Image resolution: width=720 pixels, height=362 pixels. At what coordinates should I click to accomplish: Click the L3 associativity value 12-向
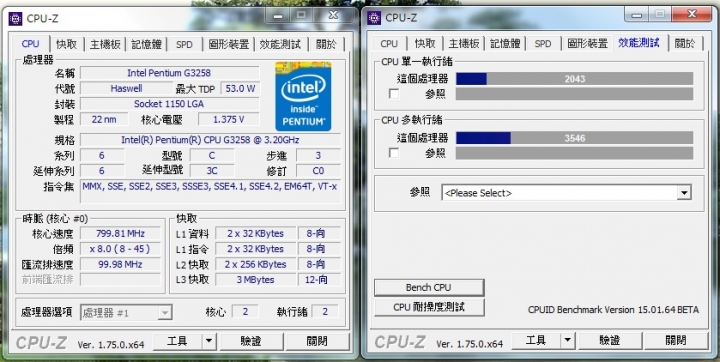click(x=320, y=279)
